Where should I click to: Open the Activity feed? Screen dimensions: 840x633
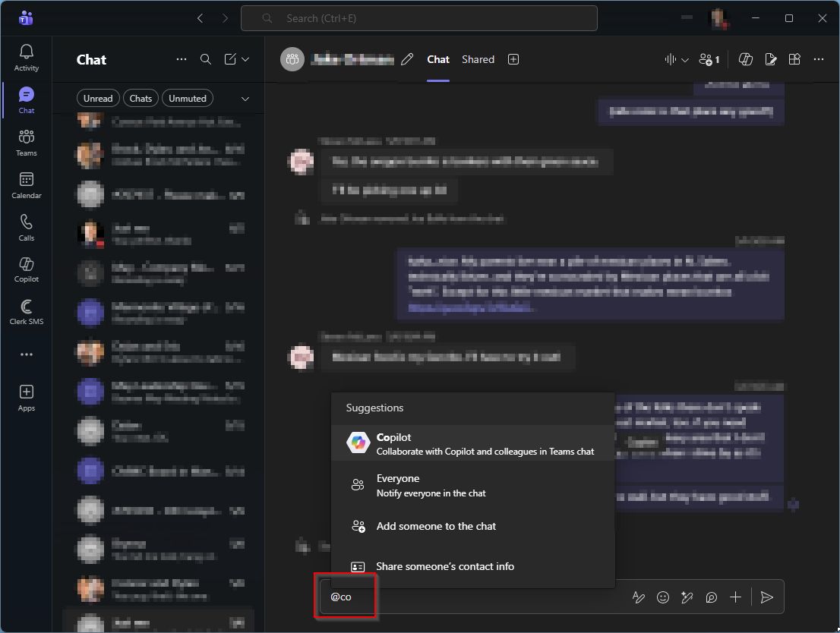27,58
